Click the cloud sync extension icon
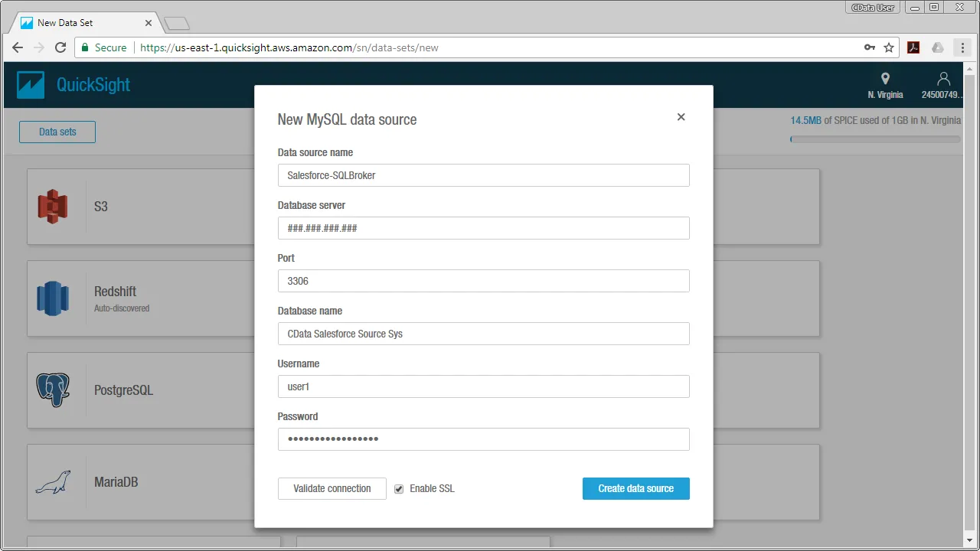Screen dimensions: 980x551 (937, 47)
